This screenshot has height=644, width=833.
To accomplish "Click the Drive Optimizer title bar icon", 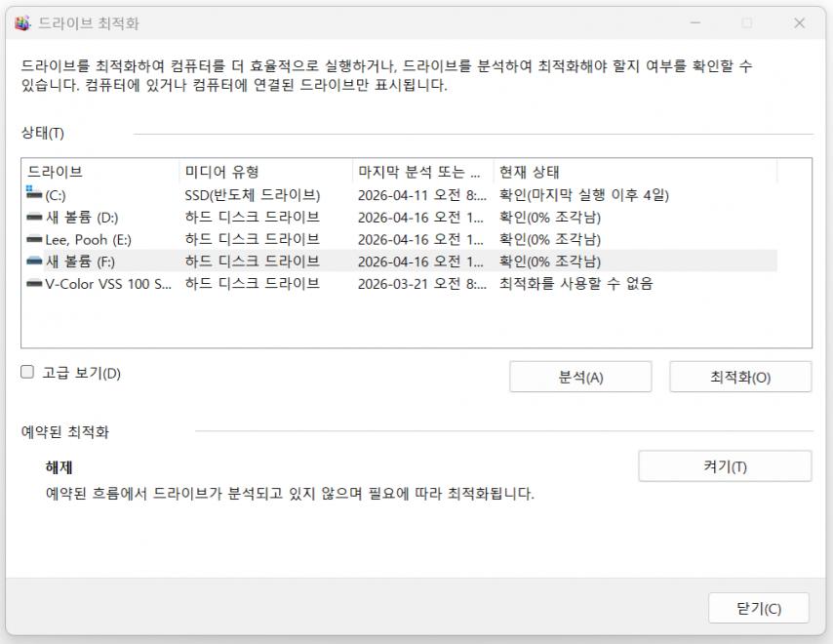I will (22, 22).
